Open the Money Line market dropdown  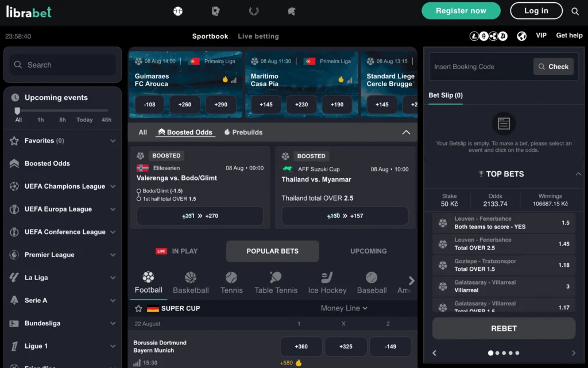pos(344,308)
